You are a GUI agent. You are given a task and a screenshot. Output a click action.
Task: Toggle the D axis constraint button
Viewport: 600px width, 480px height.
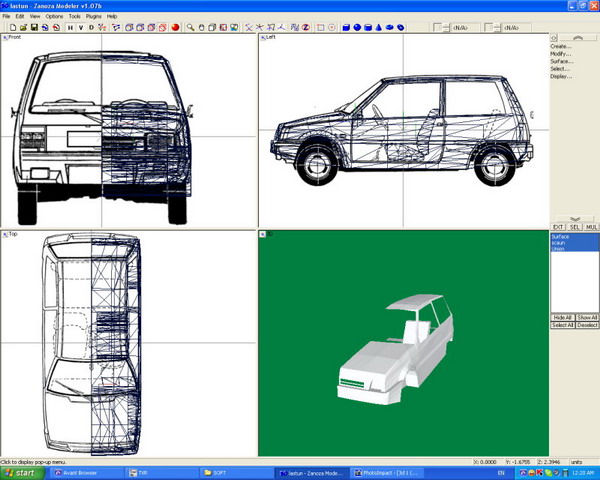point(91,28)
